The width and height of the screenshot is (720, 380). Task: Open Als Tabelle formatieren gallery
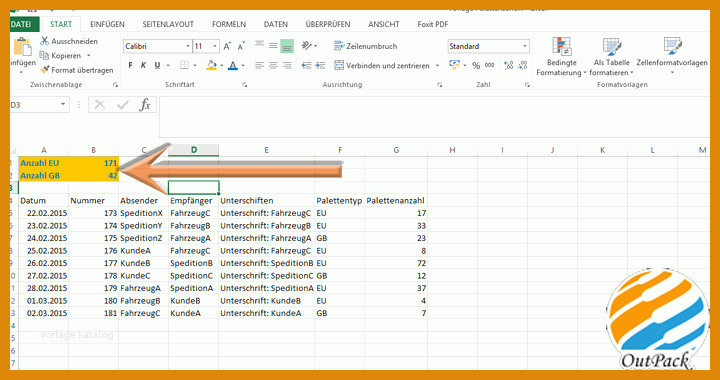tap(612, 56)
